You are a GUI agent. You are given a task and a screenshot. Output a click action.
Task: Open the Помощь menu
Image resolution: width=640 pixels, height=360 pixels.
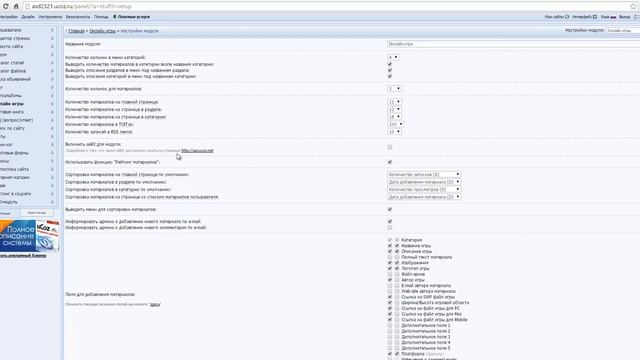[x=101, y=17]
